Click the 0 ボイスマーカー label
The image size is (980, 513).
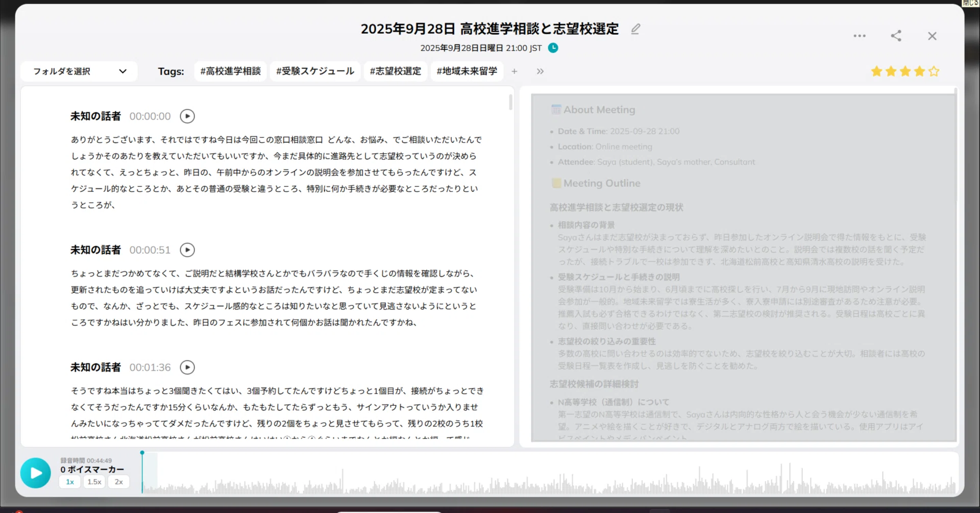92,470
